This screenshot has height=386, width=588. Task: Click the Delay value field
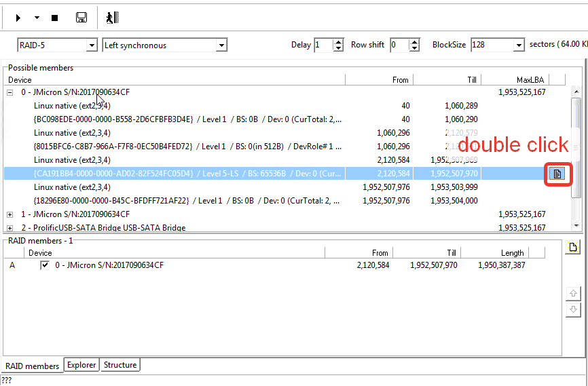(323, 45)
